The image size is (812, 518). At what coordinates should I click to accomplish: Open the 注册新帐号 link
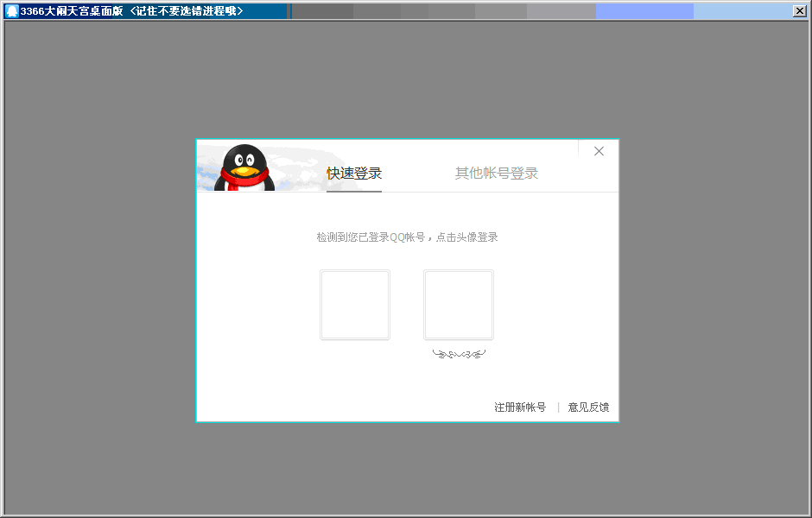tap(520, 407)
